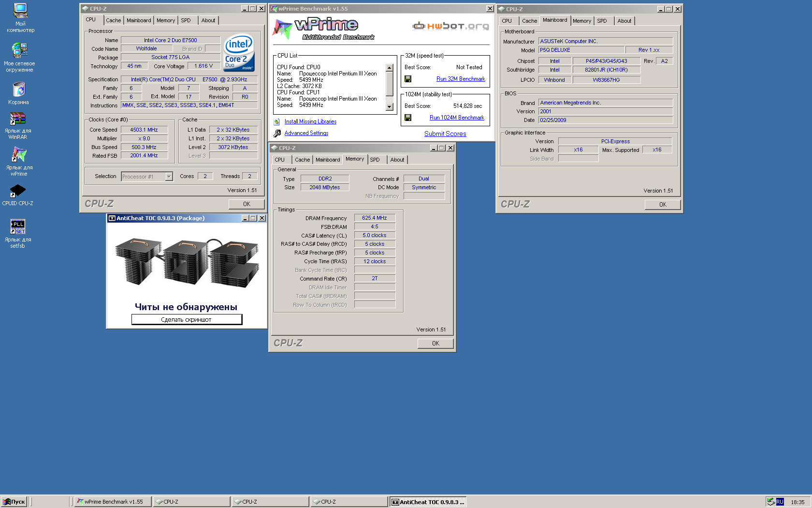812x508 pixels.
Task: Click the Core Speed 4503.1 MHz value
Action: pos(144,130)
